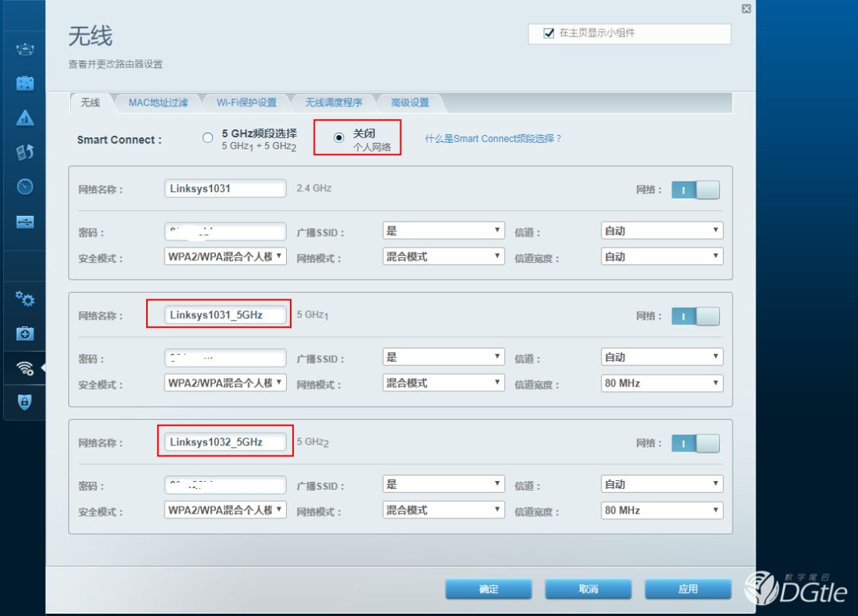
Task: Open Connectivity gears icon in sidebar
Action: coord(25,298)
